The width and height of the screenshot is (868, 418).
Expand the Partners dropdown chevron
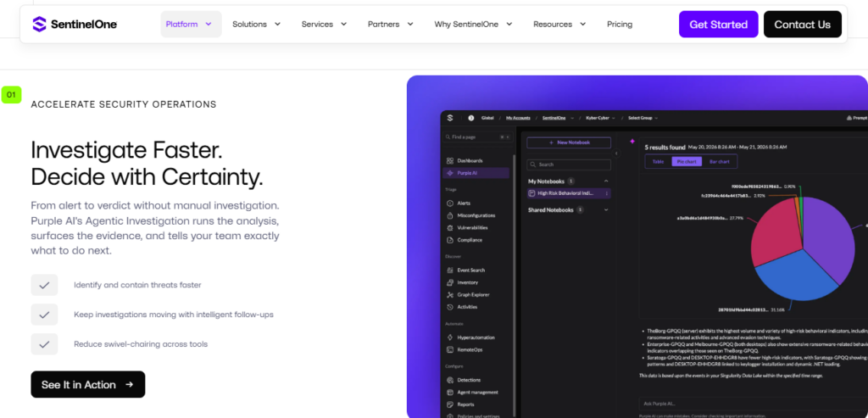(410, 25)
